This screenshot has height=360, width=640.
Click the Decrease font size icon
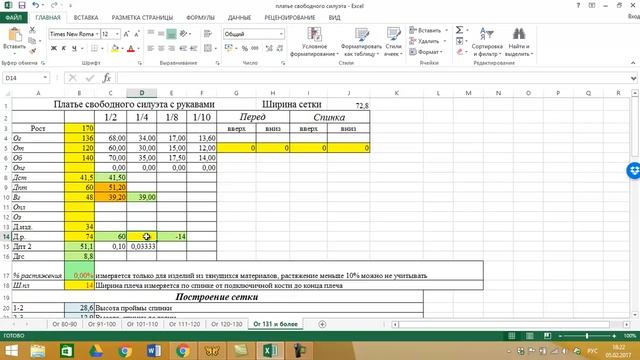coord(137,34)
